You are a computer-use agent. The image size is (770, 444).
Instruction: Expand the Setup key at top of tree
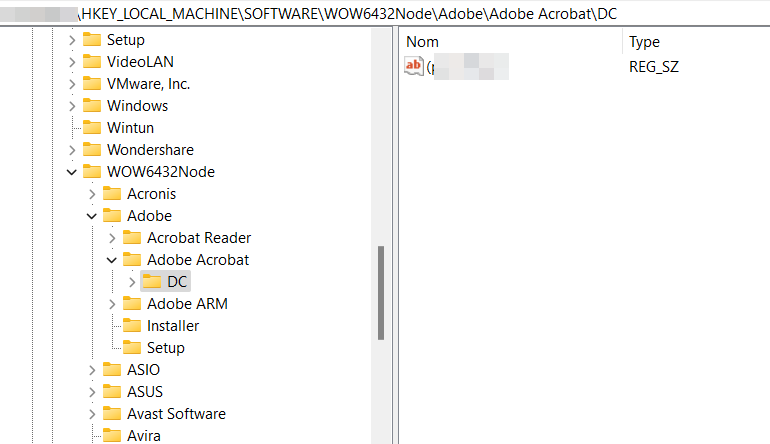click(x=72, y=40)
